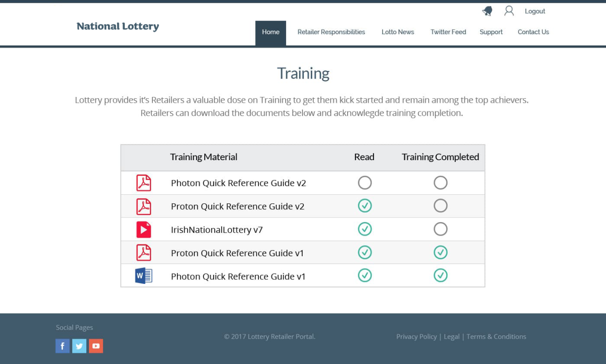Open the Lotto News menu item
The image size is (606, 364).
(x=398, y=32)
